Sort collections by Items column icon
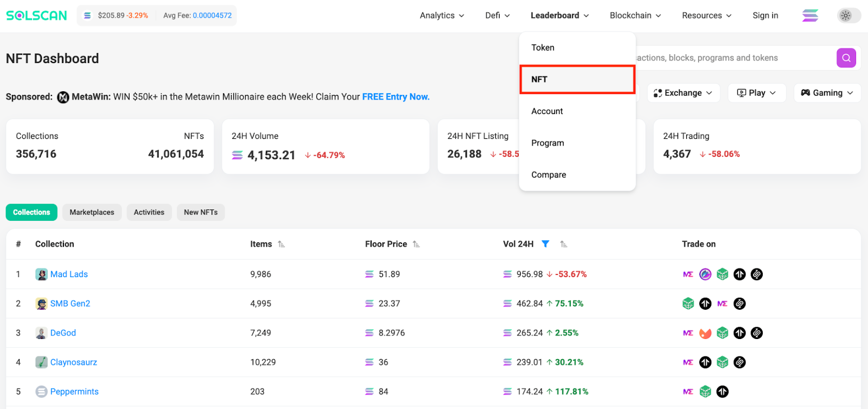The image size is (868, 409). [281, 244]
